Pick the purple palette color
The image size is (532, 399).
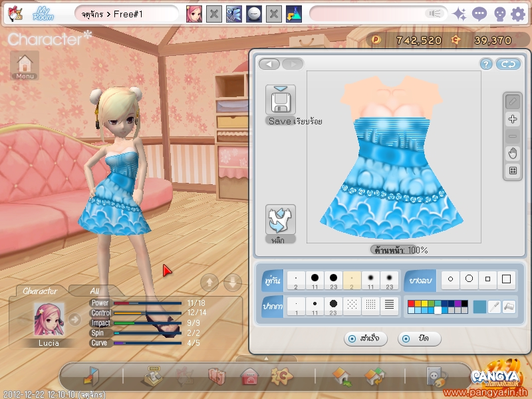pos(458,303)
